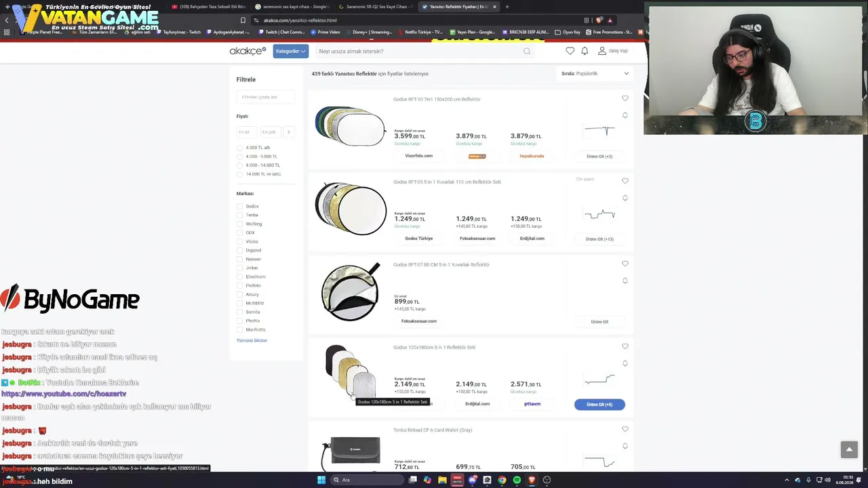Click Giriş Yap to sign in

coord(612,51)
